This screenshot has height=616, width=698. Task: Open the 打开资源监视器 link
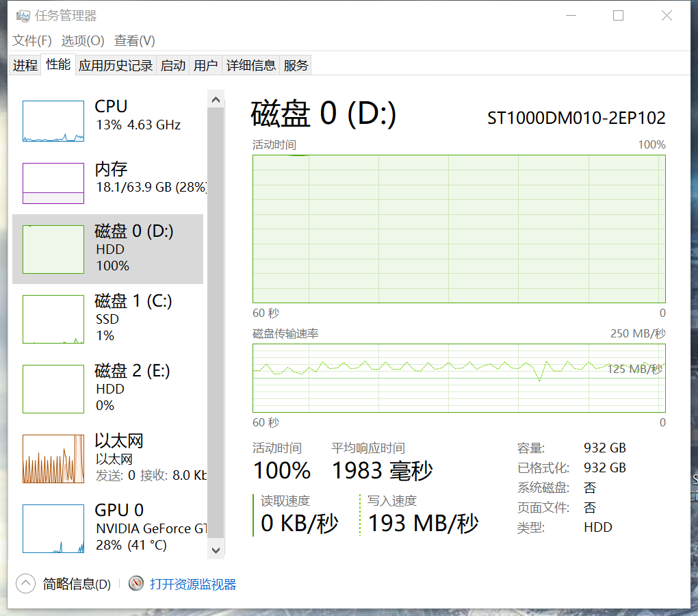[193, 584]
